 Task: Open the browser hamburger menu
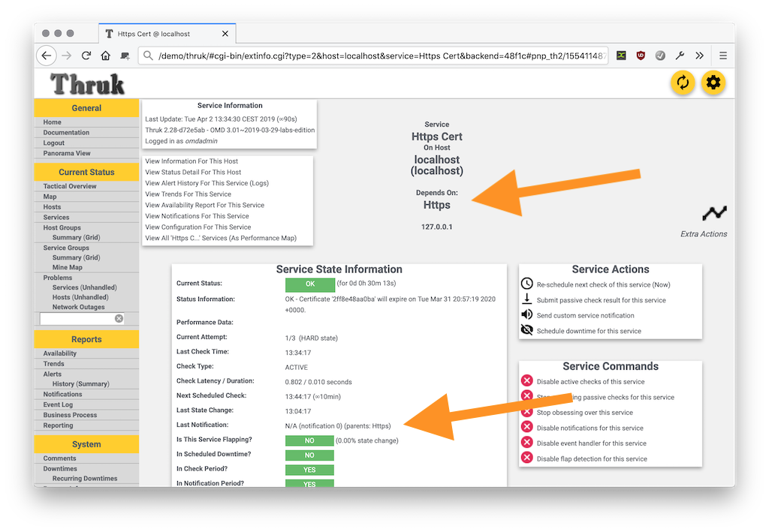coord(723,56)
